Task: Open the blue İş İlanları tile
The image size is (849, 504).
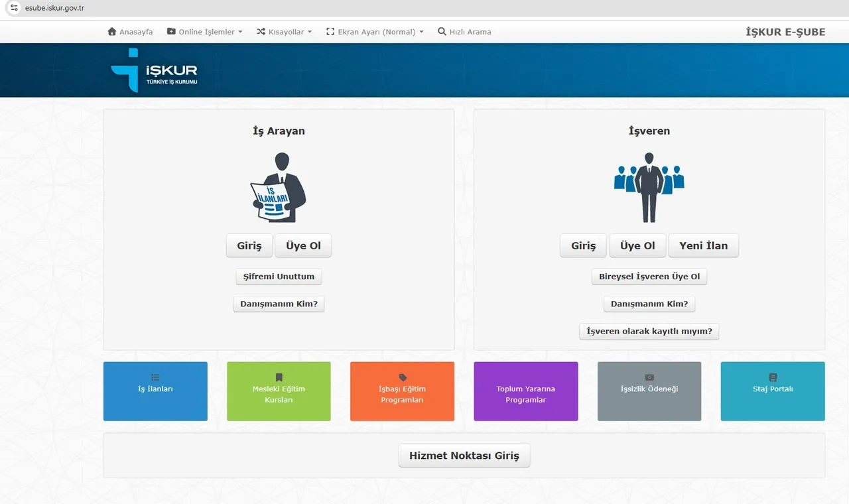Action: pyautogui.click(x=155, y=391)
